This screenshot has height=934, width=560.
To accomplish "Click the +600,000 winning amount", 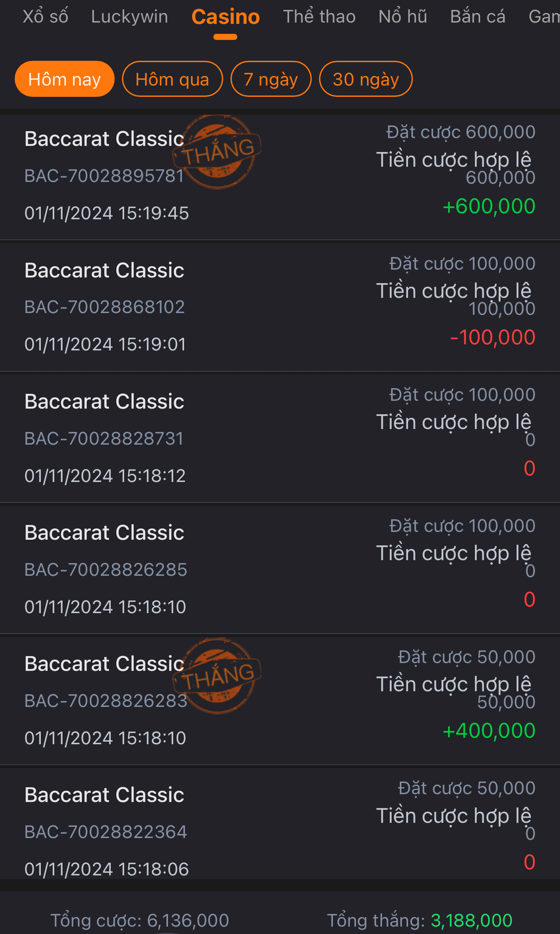I will (489, 206).
